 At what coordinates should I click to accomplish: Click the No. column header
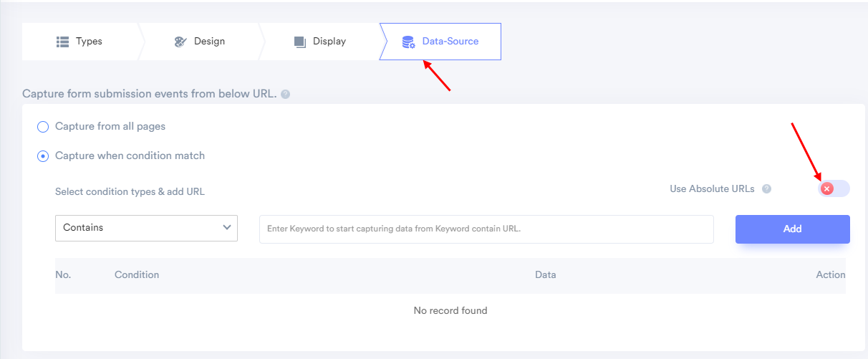tap(63, 274)
